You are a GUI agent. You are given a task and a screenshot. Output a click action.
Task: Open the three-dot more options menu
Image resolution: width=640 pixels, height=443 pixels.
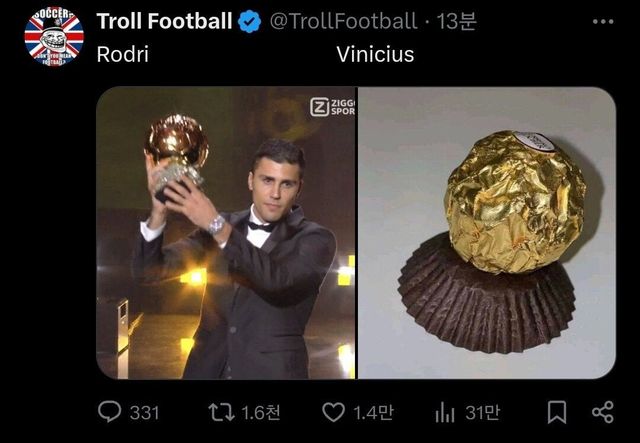pyautogui.click(x=602, y=22)
